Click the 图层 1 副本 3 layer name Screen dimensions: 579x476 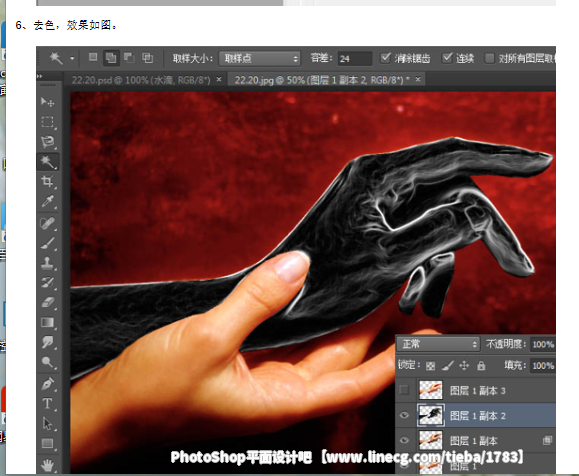tap(477, 391)
